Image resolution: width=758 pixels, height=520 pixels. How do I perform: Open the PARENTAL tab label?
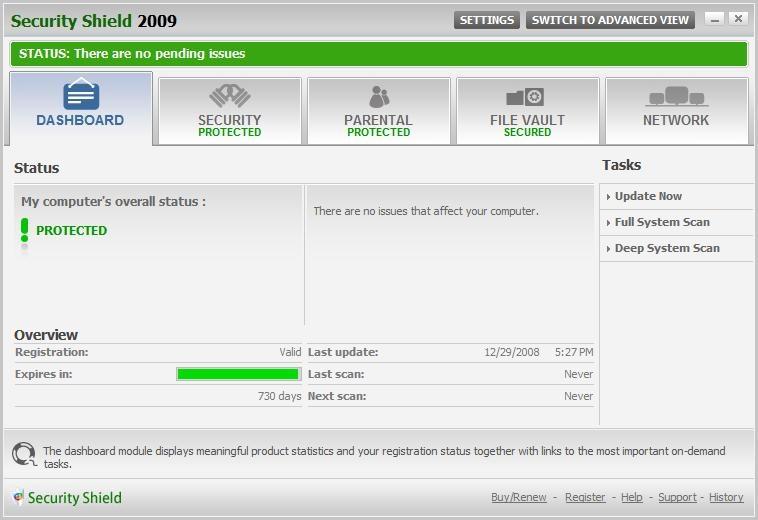point(379,120)
